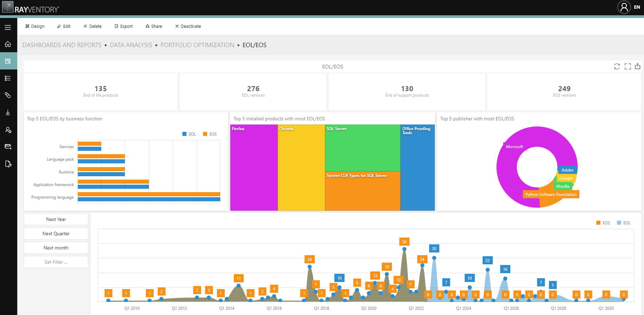Click the Next Quarter button
Image resolution: width=644 pixels, height=315 pixels.
(56, 234)
